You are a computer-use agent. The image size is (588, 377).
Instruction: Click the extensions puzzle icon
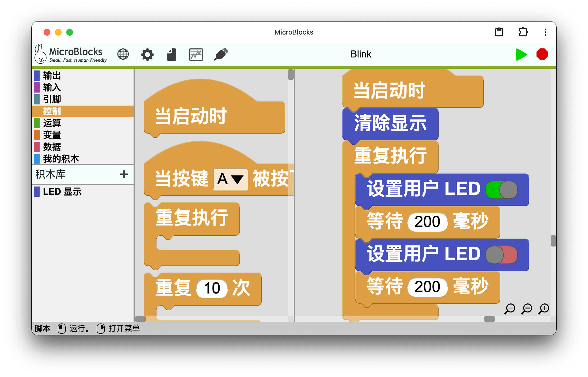tap(523, 32)
